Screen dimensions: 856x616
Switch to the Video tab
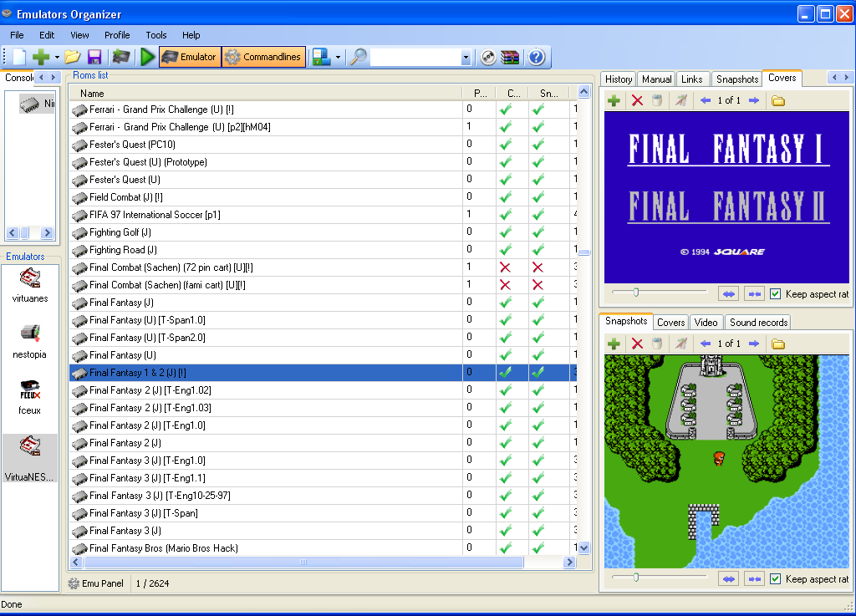(706, 323)
